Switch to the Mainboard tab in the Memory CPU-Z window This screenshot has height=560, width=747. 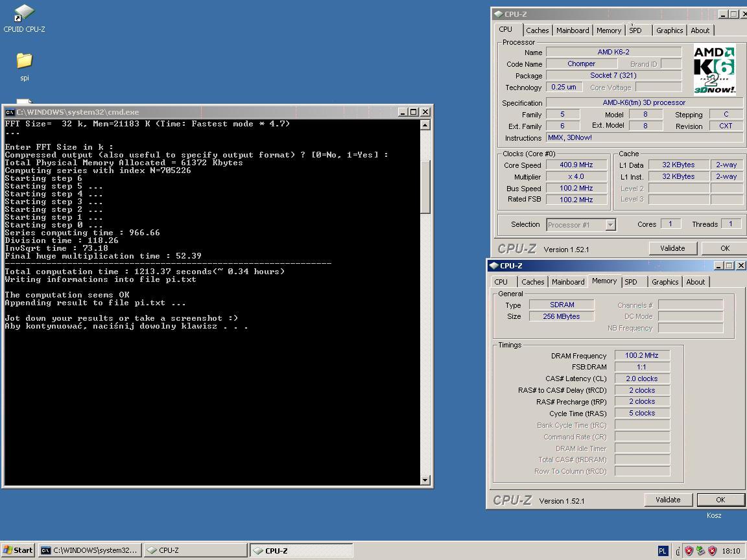point(568,282)
